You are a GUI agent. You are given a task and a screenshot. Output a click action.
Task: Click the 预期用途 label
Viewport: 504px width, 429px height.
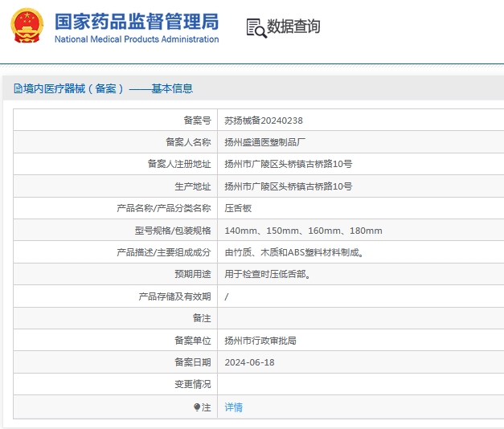pyautogui.click(x=193, y=274)
